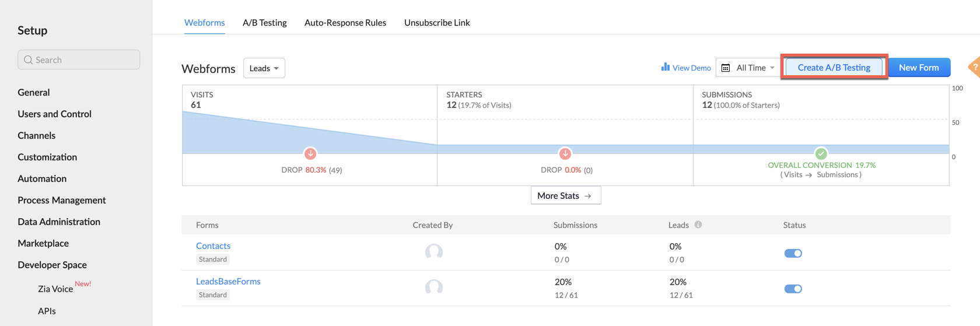Image resolution: width=980 pixels, height=326 pixels.
Task: Click the LeadsBaseForms creator avatar
Action: (x=433, y=288)
